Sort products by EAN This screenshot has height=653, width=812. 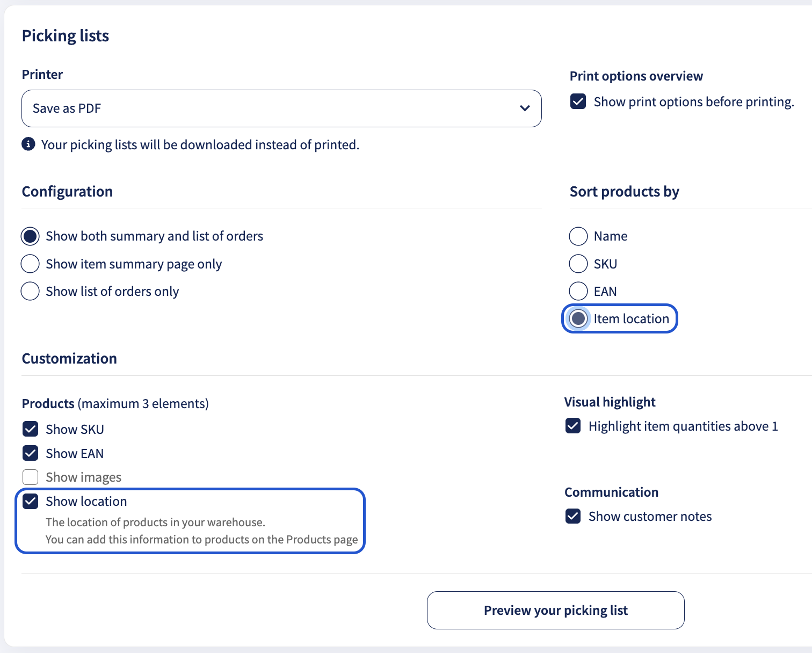point(578,291)
